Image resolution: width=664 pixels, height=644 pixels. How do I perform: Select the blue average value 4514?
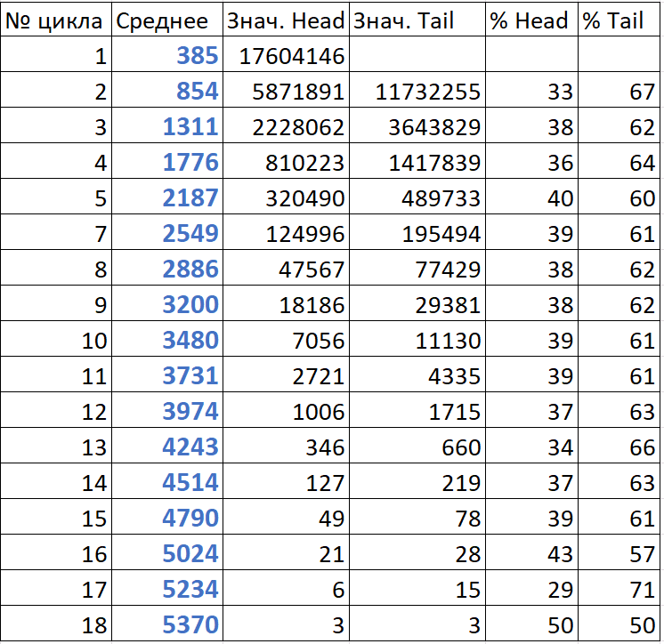pos(190,483)
